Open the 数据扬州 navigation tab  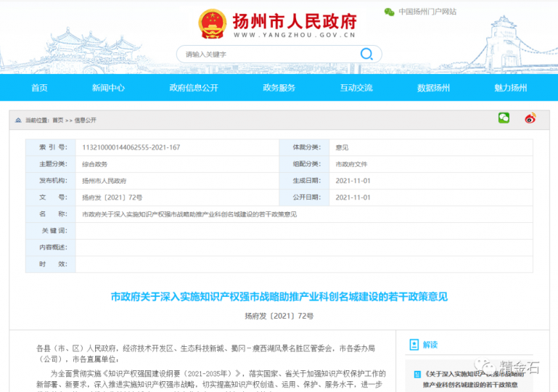(433, 88)
